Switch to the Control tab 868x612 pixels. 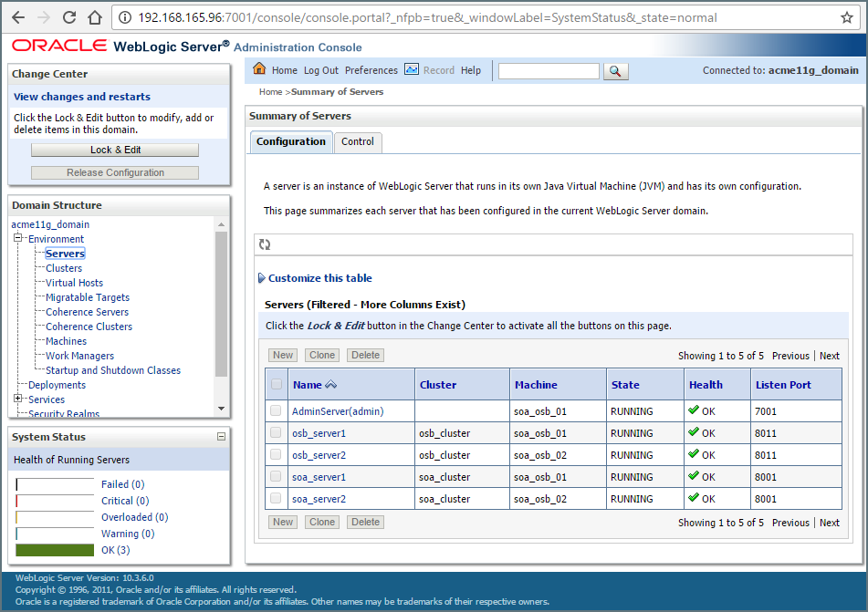coord(357,141)
